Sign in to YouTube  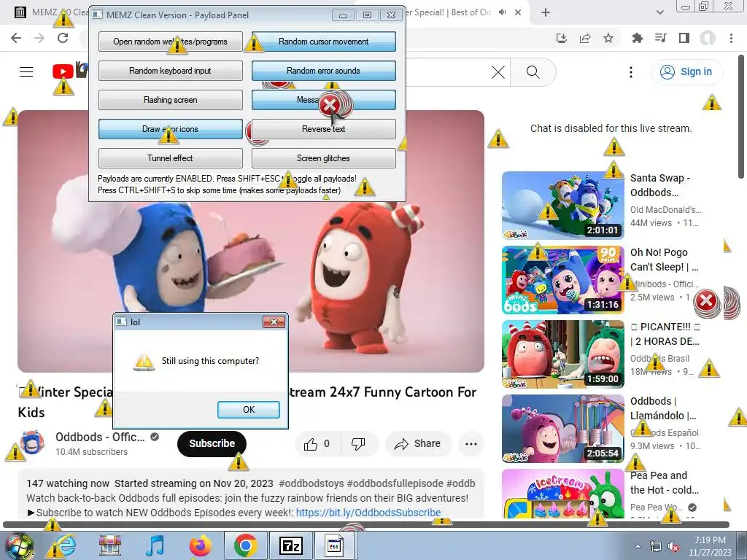[x=686, y=72]
